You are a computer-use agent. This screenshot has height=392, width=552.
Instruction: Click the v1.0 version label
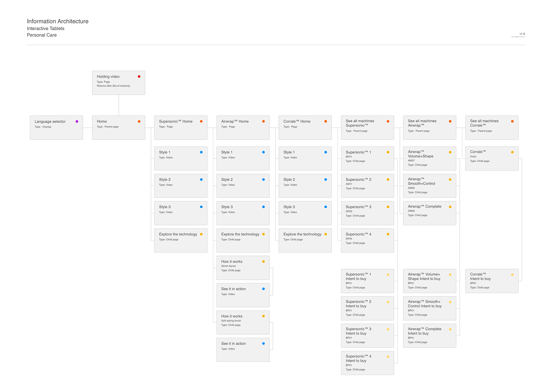pos(522,34)
